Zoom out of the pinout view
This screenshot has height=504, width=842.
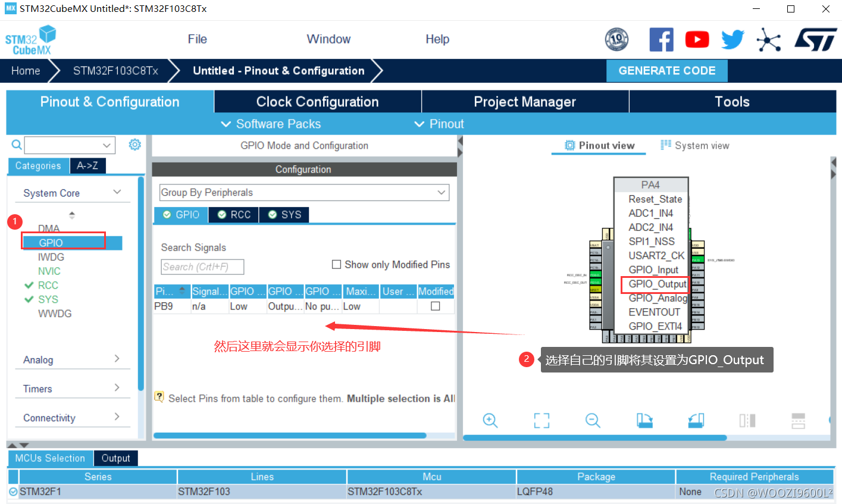(593, 421)
